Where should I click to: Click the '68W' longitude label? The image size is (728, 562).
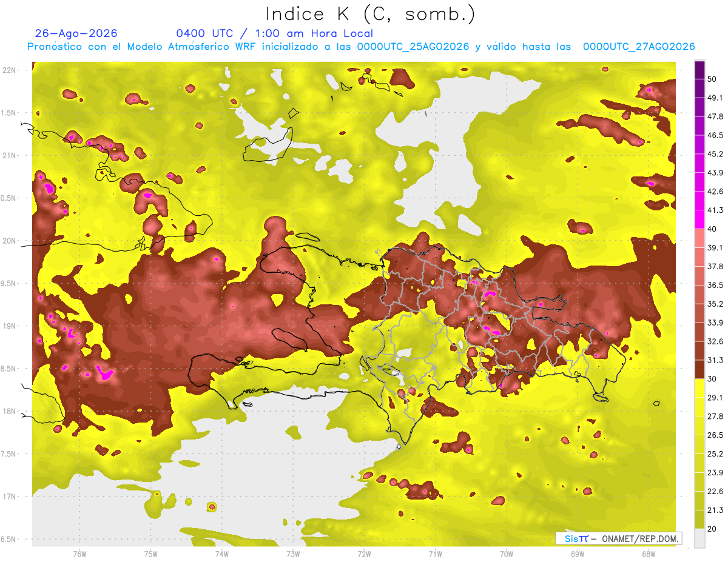(x=648, y=554)
